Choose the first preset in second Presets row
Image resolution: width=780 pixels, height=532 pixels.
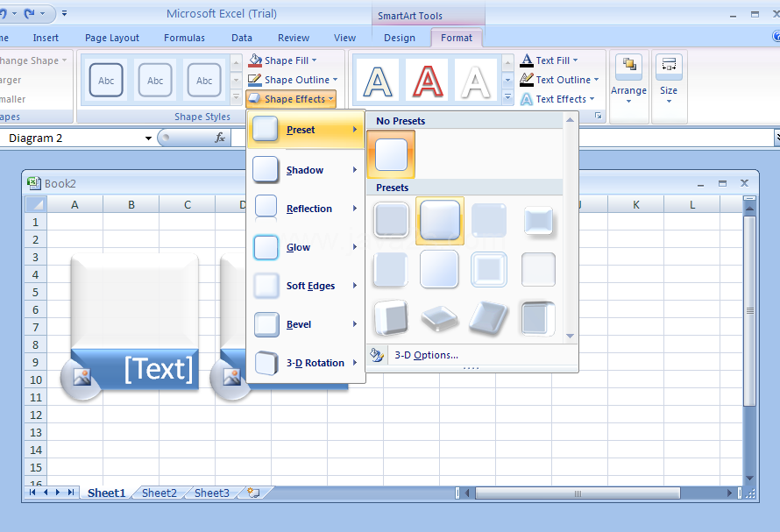coord(392,269)
